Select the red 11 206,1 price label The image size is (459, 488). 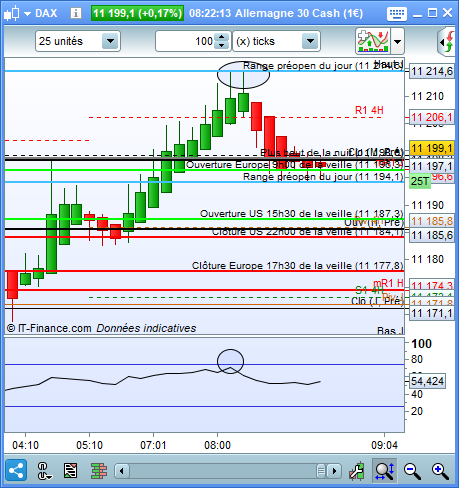432,117
